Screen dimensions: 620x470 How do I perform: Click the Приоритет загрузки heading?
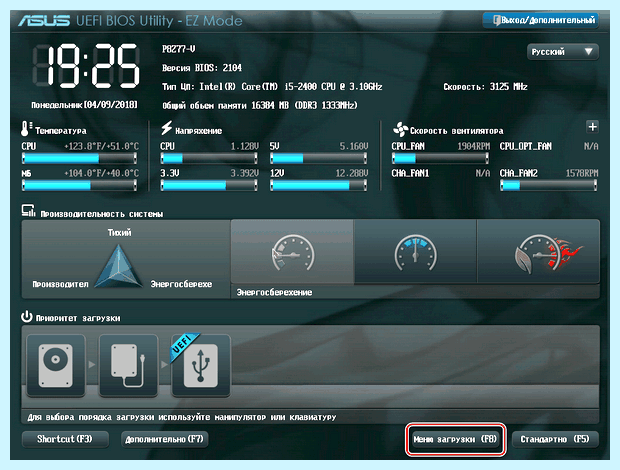(78, 318)
